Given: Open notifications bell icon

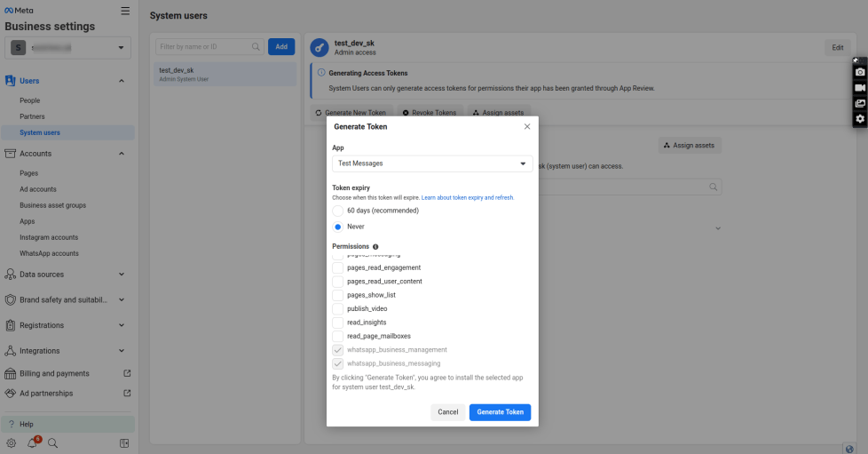Looking at the screenshot, I should [x=33, y=442].
